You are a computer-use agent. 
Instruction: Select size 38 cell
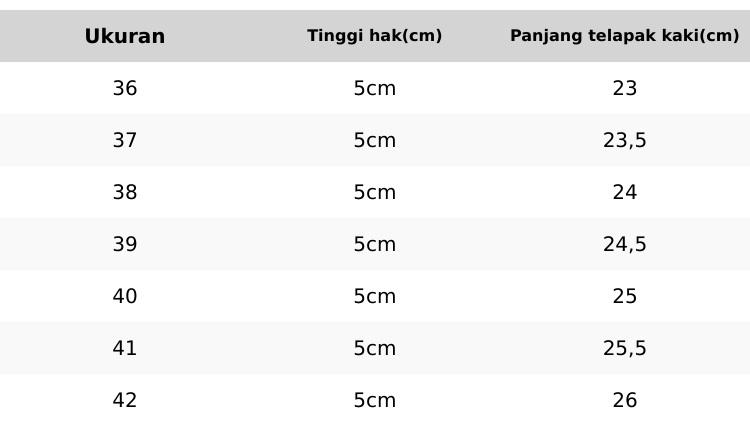click(125, 193)
